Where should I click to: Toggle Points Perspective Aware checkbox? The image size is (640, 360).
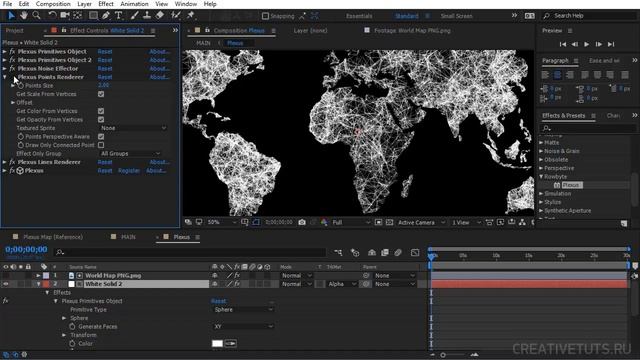[x=101, y=137]
